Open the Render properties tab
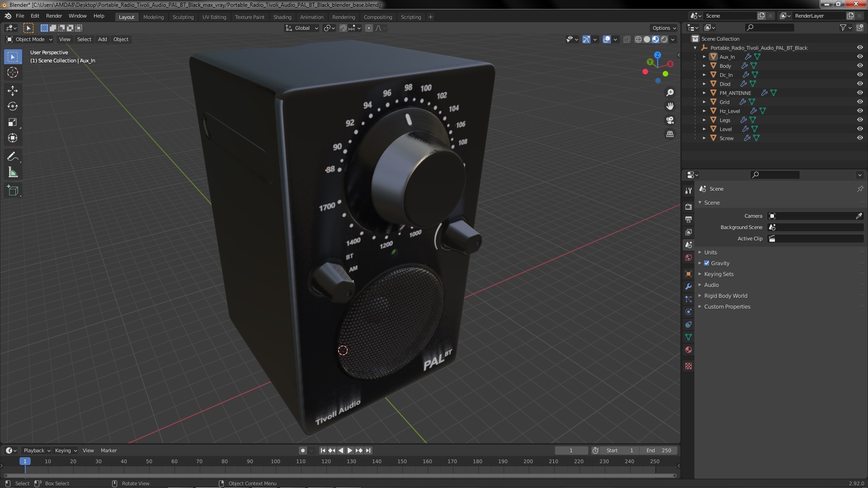Screen dimensions: 868x488 689,206
